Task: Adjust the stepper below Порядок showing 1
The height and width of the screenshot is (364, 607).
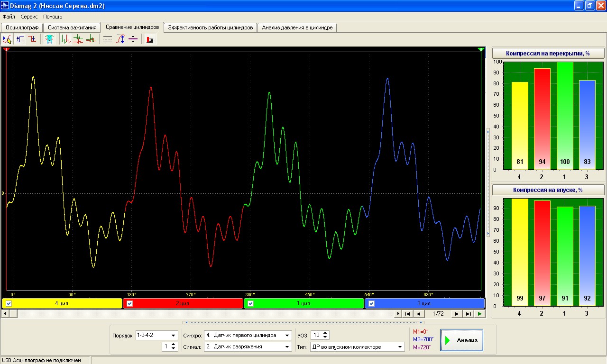Action: 174,346
